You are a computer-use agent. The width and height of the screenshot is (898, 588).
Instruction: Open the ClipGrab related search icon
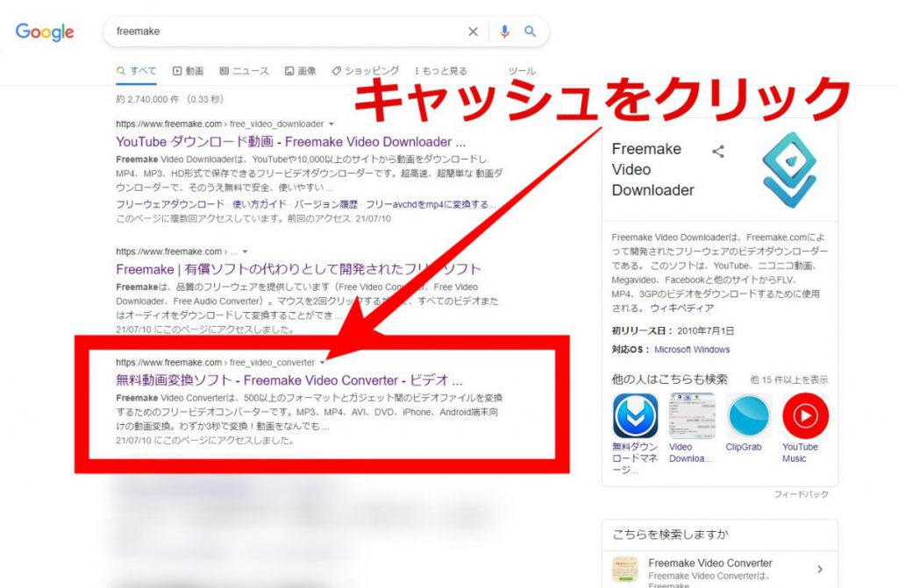pyautogui.click(x=749, y=415)
